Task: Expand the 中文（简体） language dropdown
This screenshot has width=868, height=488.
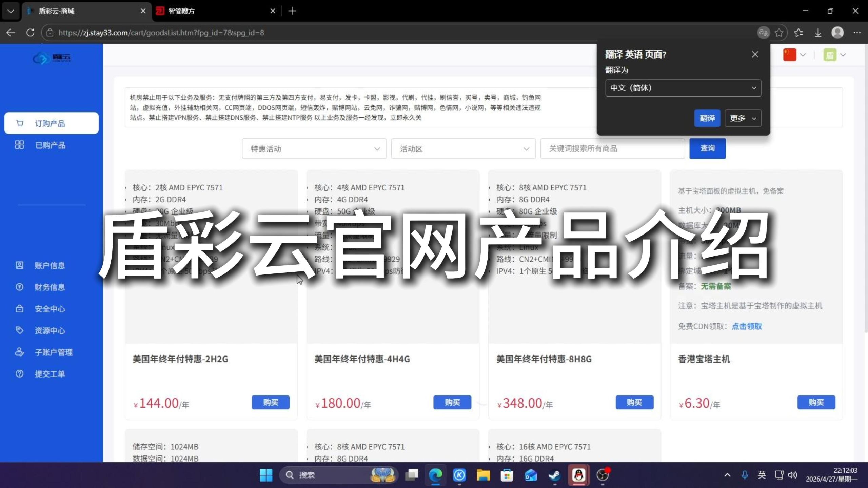Action: coord(683,88)
